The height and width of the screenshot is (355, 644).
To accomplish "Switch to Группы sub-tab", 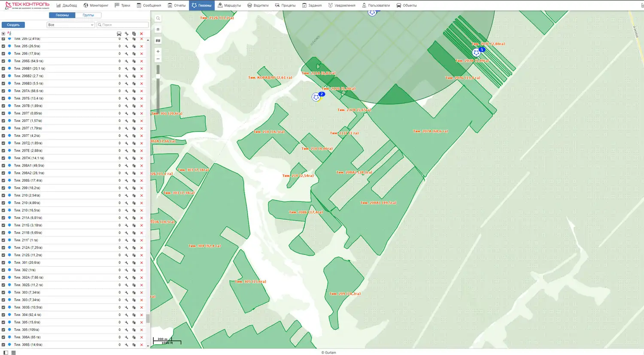I will tap(88, 15).
